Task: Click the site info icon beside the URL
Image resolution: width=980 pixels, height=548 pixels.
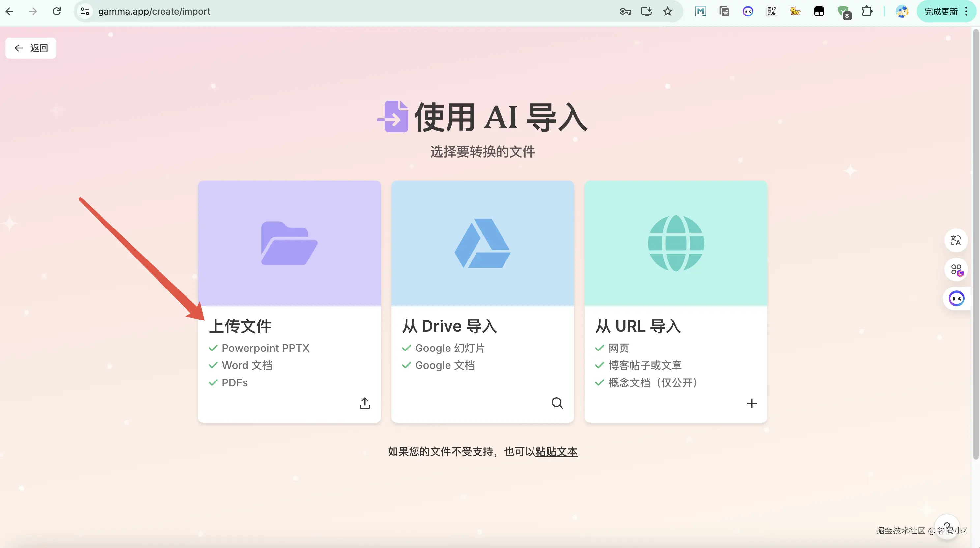Action: click(85, 12)
